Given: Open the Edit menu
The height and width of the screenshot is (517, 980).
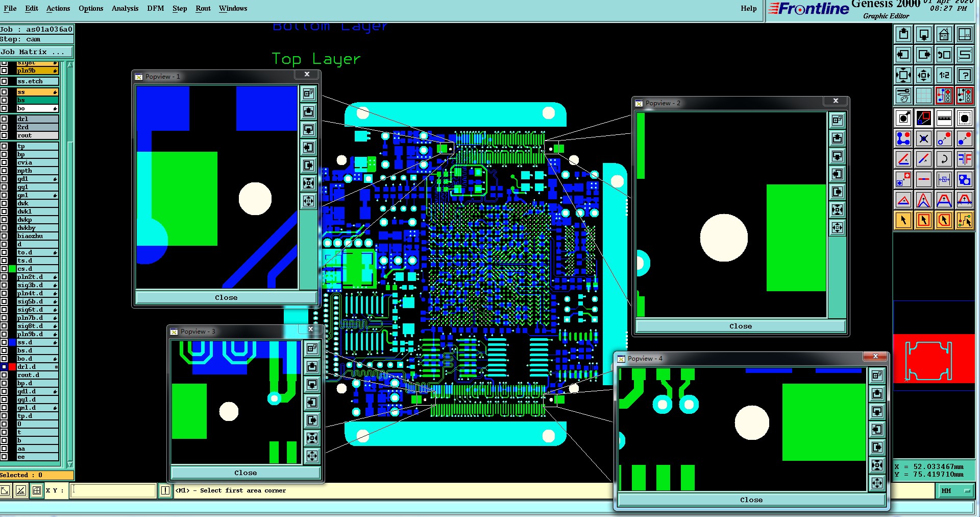Looking at the screenshot, I should [32, 8].
